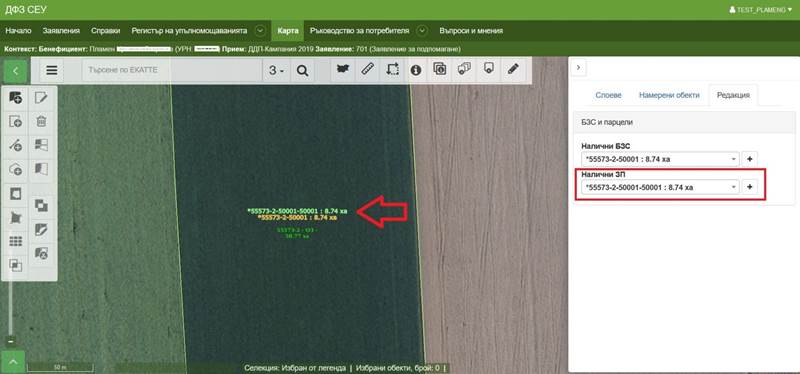Click the Избрани обекти, брой: 0 status text
The image size is (800, 374).
pyautogui.click(x=399, y=368)
